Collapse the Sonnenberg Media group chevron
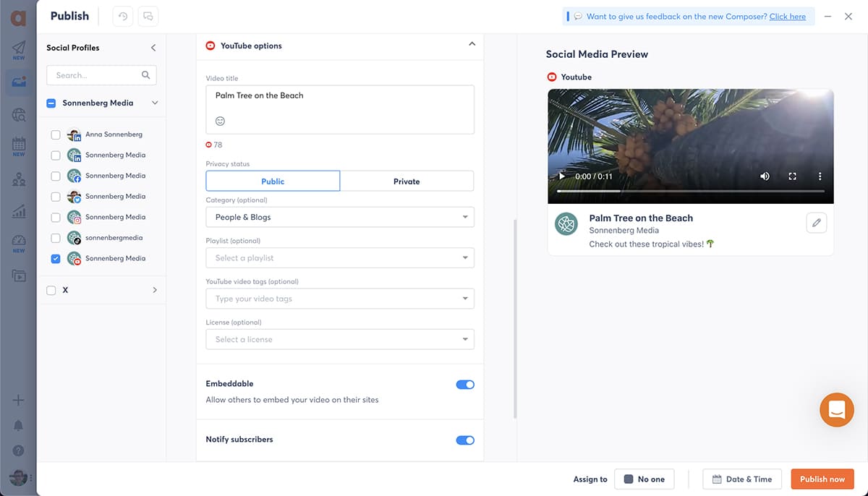The height and width of the screenshot is (496, 868). coord(155,103)
